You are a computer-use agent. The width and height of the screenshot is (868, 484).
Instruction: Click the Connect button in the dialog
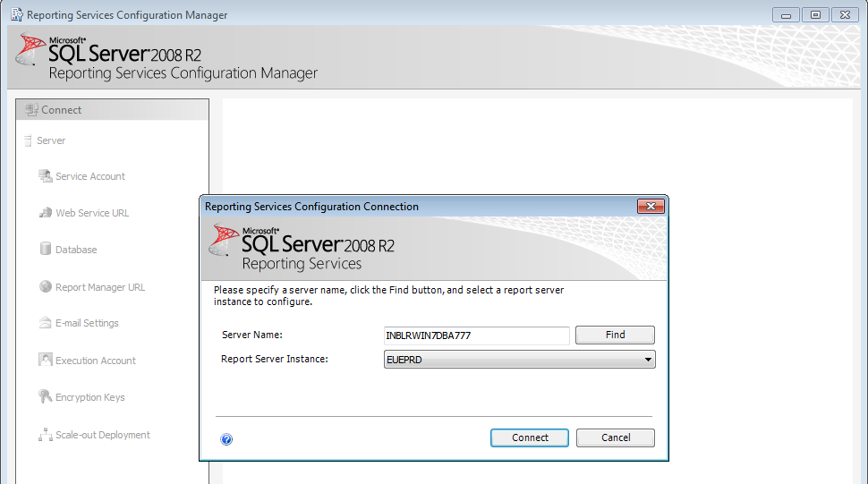click(529, 437)
